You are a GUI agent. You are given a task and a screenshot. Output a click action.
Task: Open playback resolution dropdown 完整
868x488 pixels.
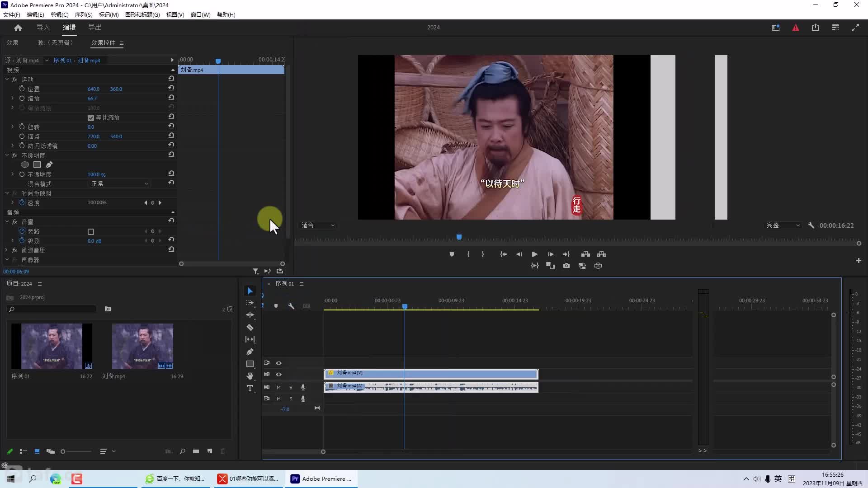click(783, 225)
